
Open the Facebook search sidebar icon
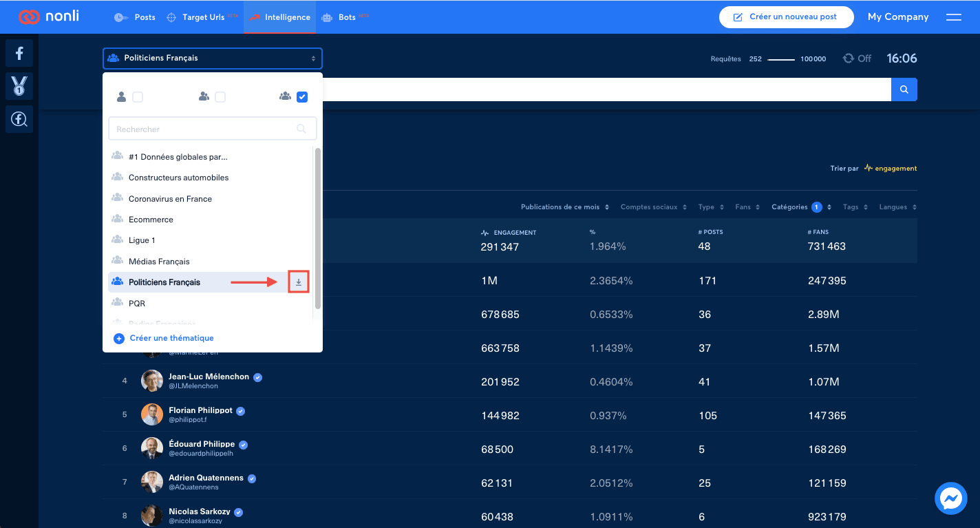click(x=19, y=119)
